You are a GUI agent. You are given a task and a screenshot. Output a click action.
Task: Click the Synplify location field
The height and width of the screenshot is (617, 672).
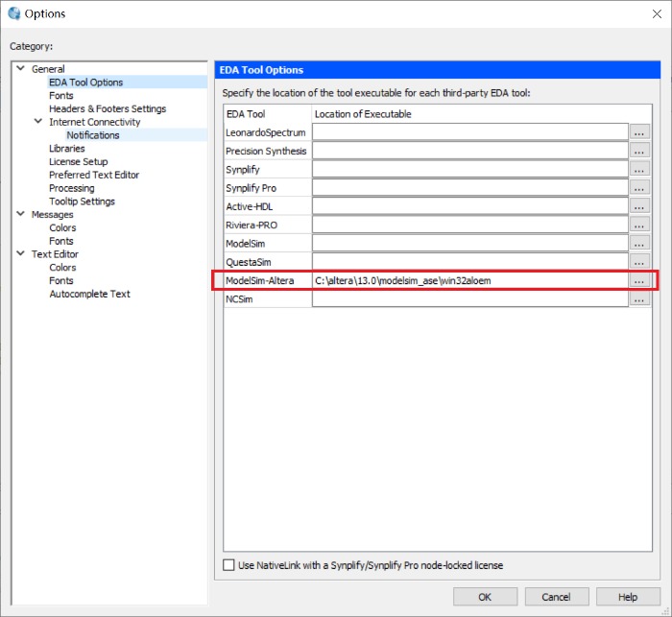470,169
